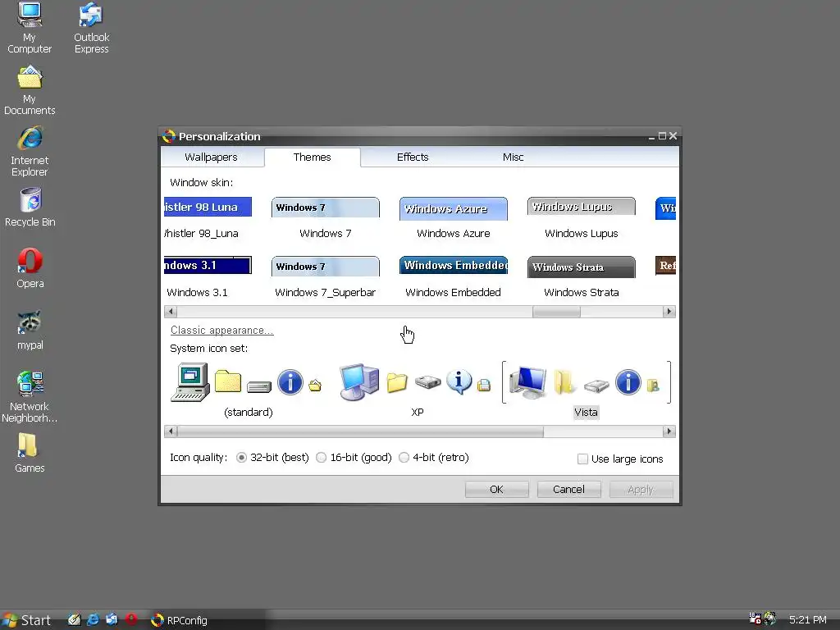This screenshot has width=840, height=630.
Task: Select Windows 7_Superbar skin preview
Action: (325, 267)
